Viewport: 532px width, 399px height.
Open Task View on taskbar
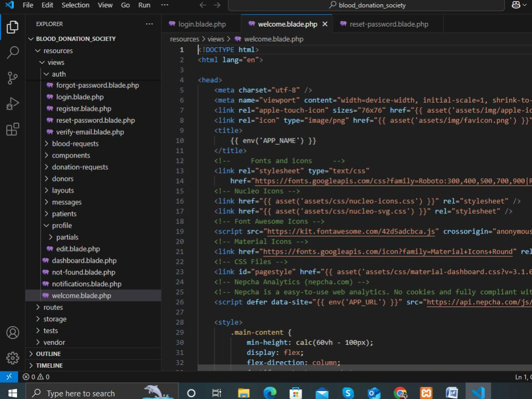pos(217,393)
